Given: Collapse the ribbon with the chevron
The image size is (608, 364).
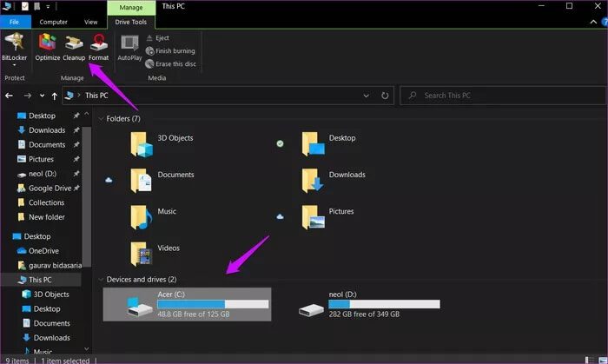Looking at the screenshot, I should pos(593,22).
